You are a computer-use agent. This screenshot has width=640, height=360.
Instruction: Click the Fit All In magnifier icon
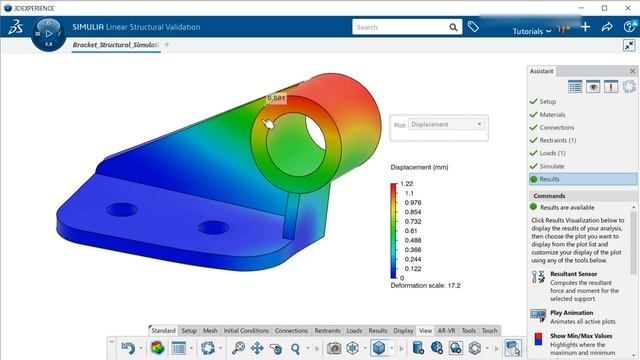(x=238, y=348)
